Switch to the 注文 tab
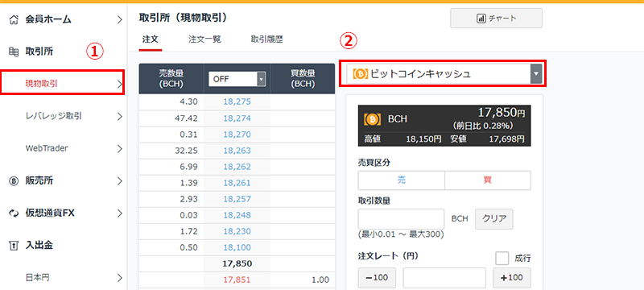The height and width of the screenshot is (290, 644). click(x=151, y=39)
